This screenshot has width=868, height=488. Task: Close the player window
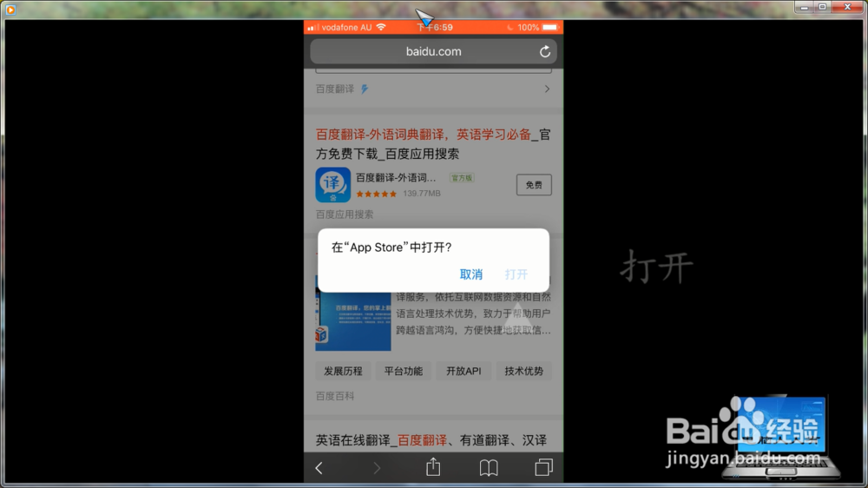[x=847, y=7]
